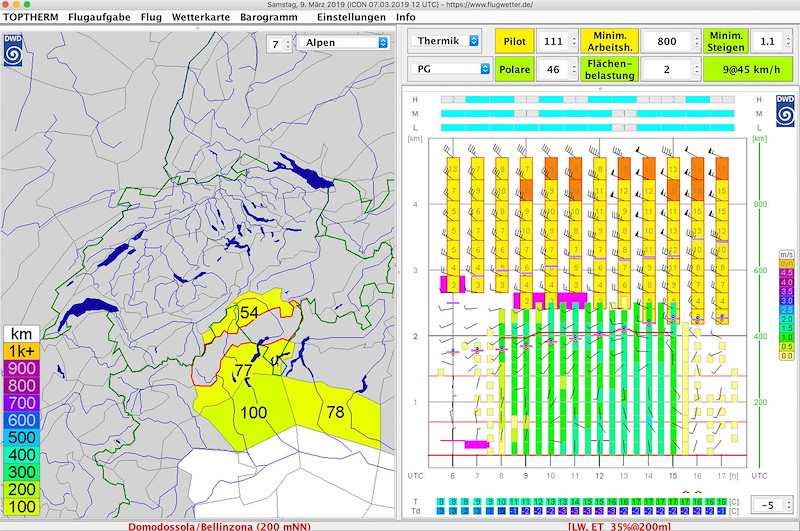Click the 9 UTC hour on the barogram
800x531 pixels.
click(x=526, y=475)
